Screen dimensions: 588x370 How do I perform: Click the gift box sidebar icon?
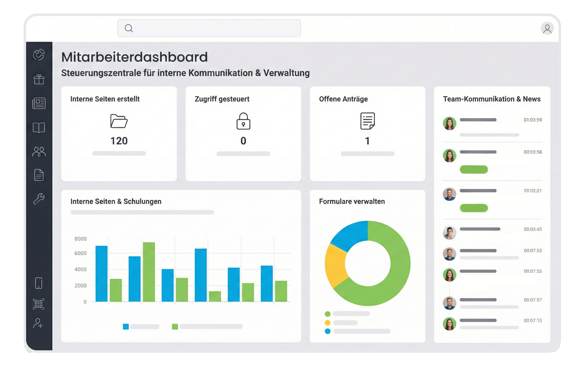coord(39,79)
